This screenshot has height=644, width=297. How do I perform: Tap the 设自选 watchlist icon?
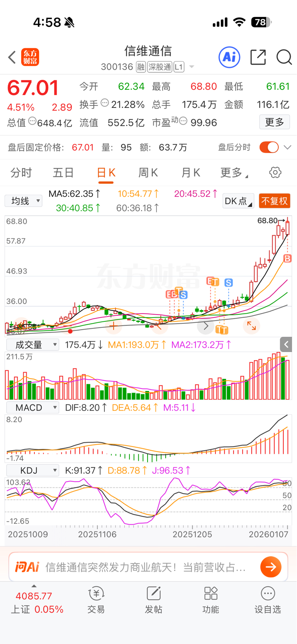268,593
